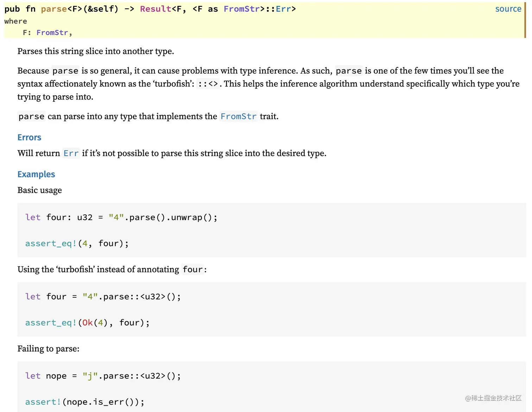The image size is (532, 412).
Task: Open Result type link in signature
Action: point(156,9)
